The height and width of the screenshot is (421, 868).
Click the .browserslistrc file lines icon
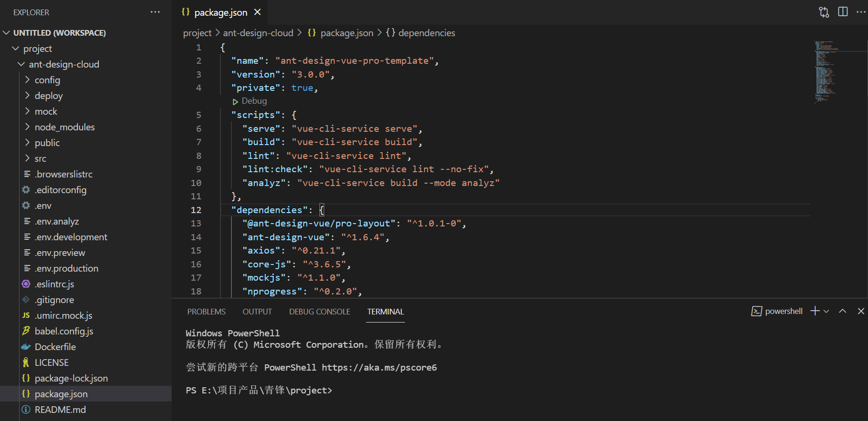27,174
